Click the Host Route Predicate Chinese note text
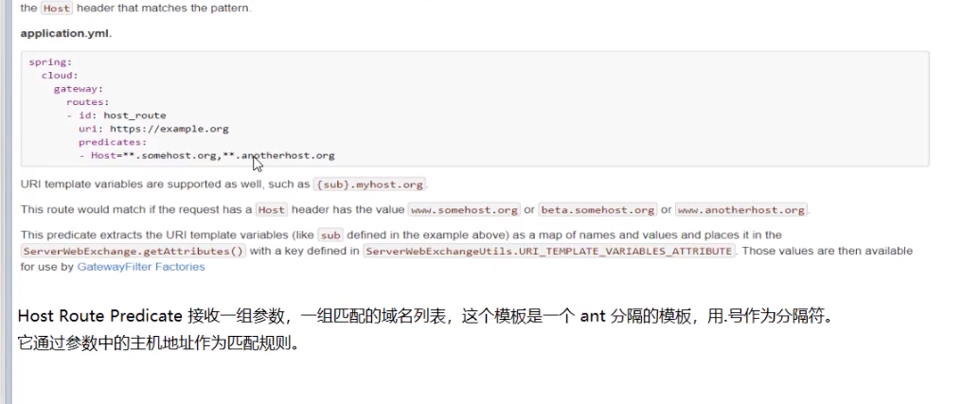Image resolution: width=980 pixels, height=404 pixels. click(x=425, y=316)
